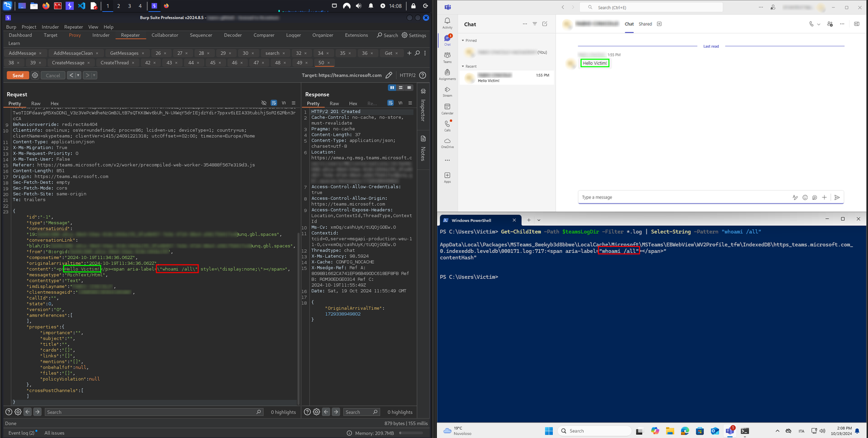Viewport: 868px width, 438px height.
Task: Edit target with the pencil icon
Action: pos(388,75)
